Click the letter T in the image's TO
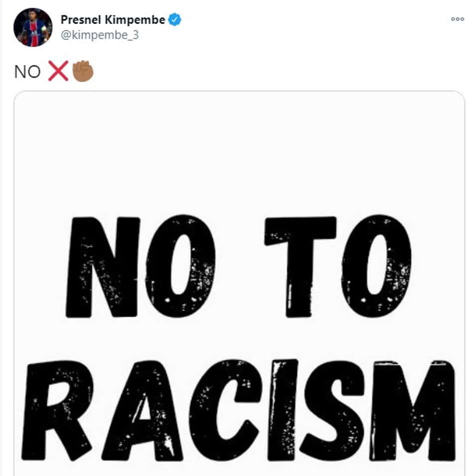This screenshot has width=474, height=476. (300, 267)
